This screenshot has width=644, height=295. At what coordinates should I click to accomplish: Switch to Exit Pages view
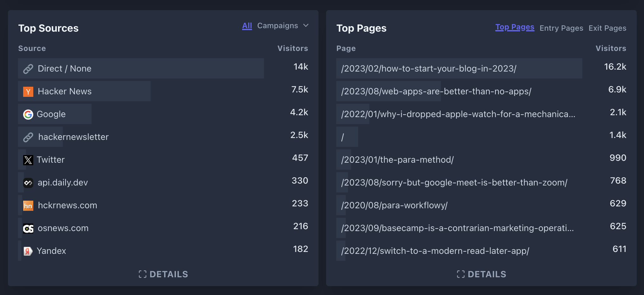(607, 28)
